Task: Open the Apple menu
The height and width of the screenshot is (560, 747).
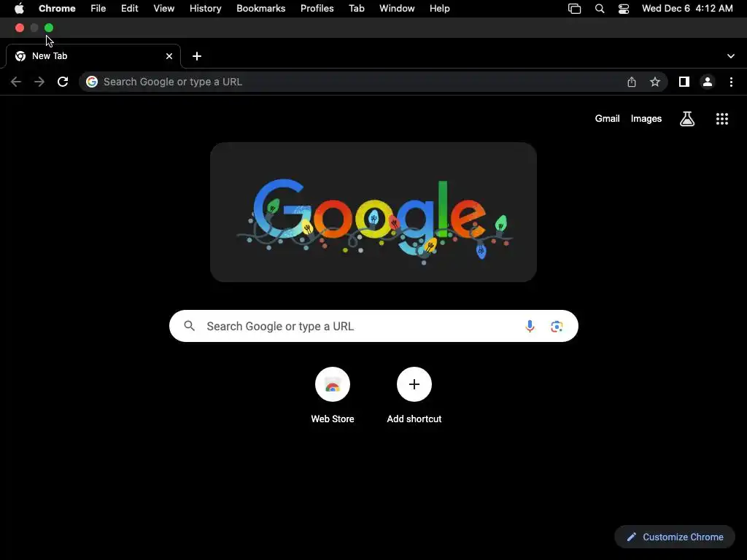Action: coord(19,9)
